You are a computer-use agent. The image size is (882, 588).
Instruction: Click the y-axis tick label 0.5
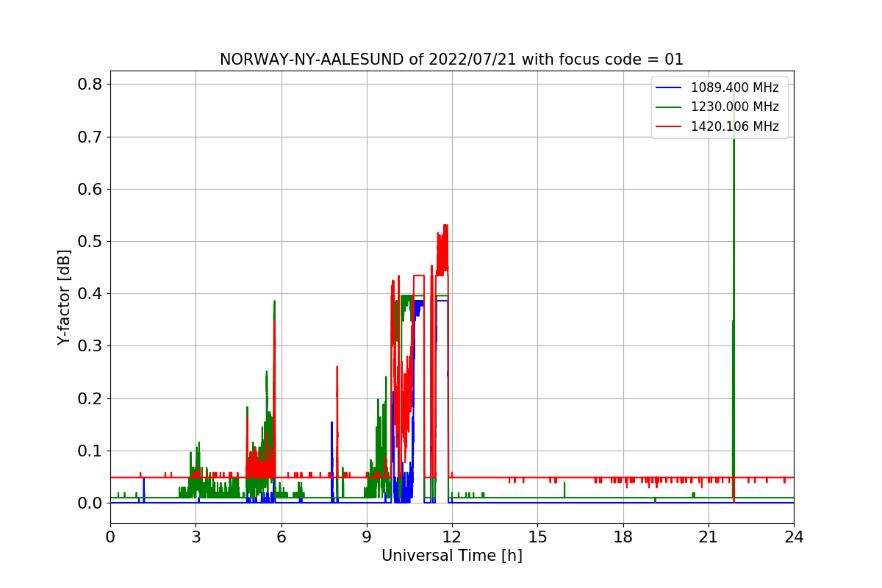click(x=90, y=242)
